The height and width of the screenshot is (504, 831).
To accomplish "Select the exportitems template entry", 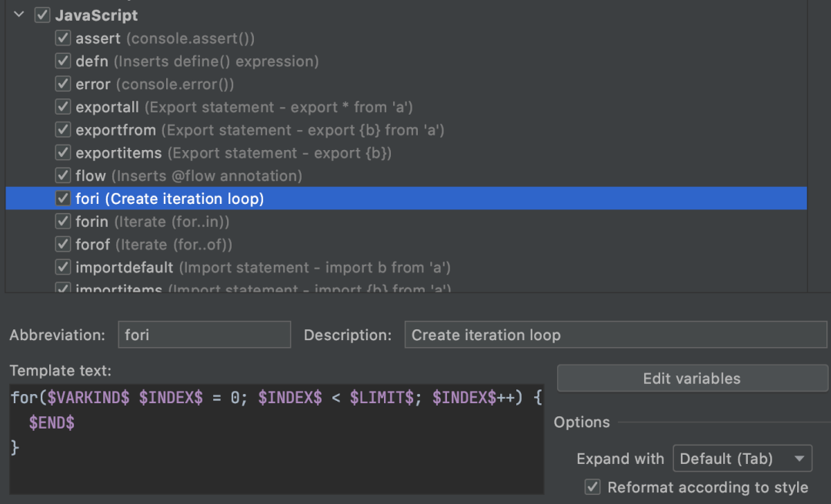I will 233,153.
